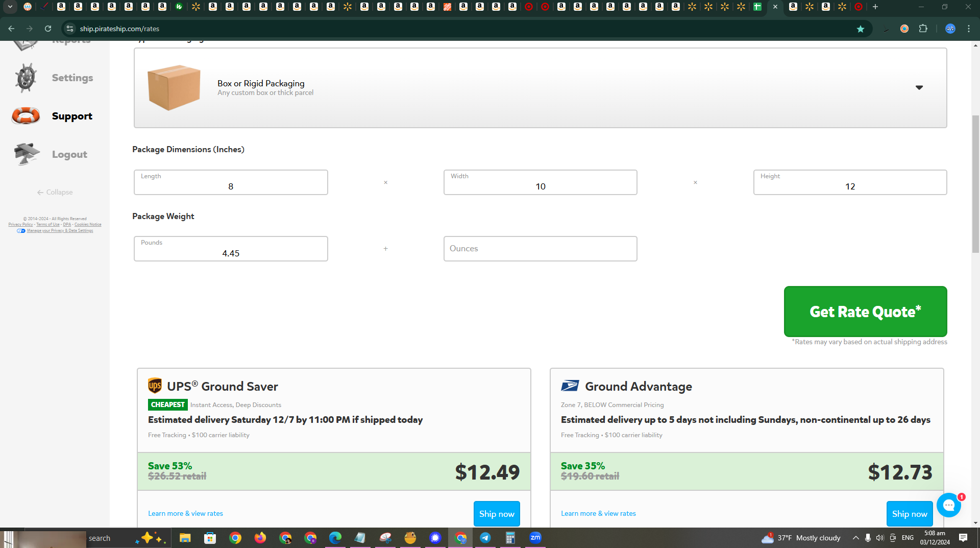Open the Settings ship wheel icon
Image resolution: width=980 pixels, height=548 pixels.
[x=26, y=78]
